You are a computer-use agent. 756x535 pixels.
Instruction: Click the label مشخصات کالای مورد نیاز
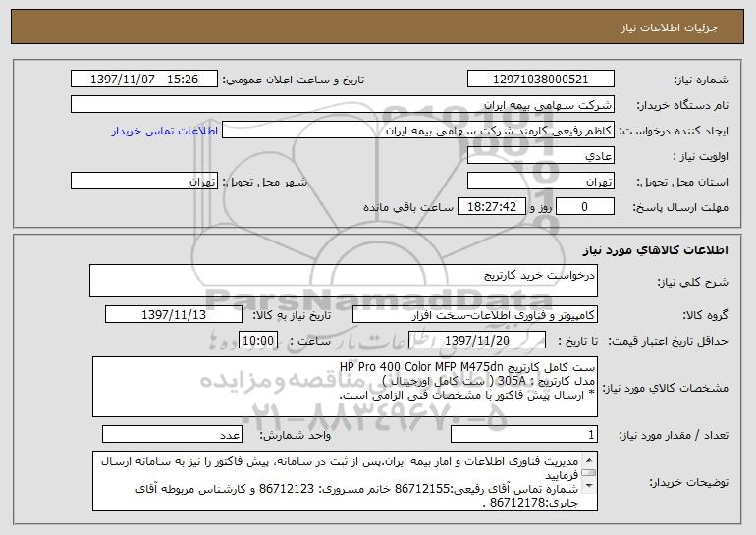click(x=666, y=388)
